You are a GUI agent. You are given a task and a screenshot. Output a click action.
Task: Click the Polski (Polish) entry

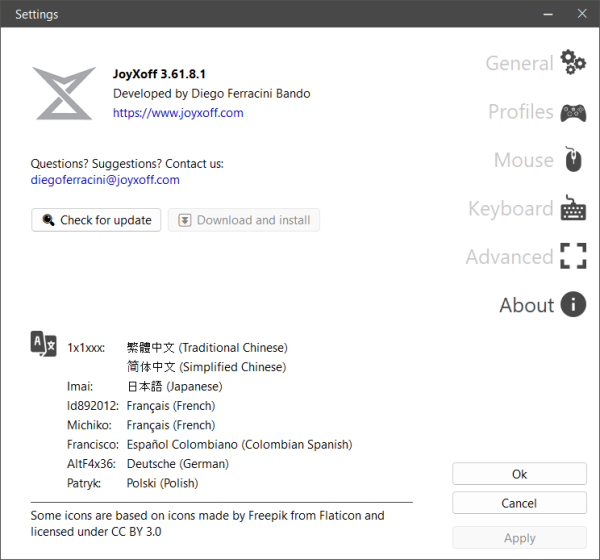(162, 483)
